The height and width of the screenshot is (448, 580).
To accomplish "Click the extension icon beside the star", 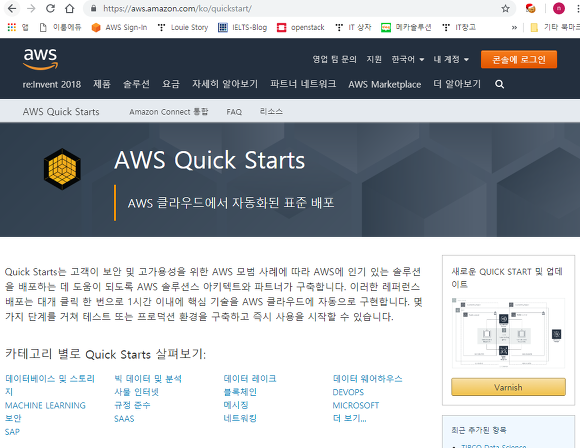I will [530, 9].
